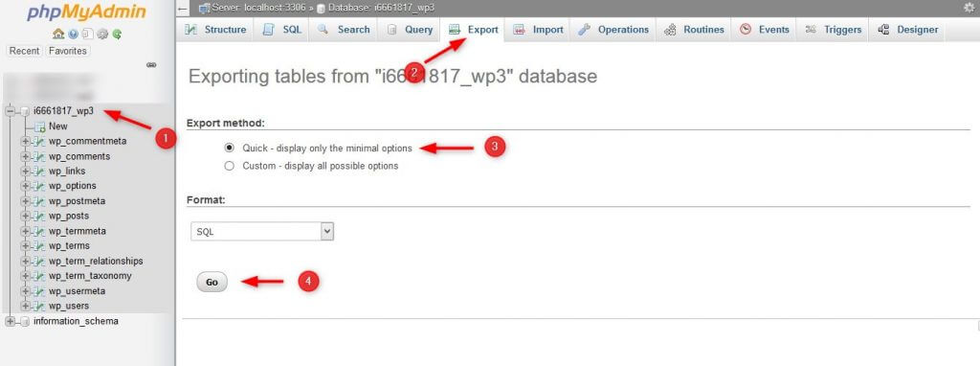
Task: Open wp_postmeta table name
Action: pos(77,201)
